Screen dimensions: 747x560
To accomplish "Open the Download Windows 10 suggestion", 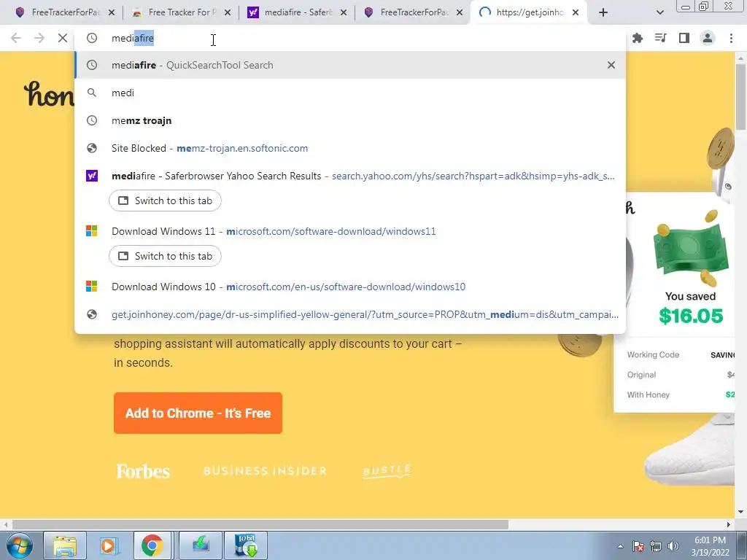I will tap(350, 287).
